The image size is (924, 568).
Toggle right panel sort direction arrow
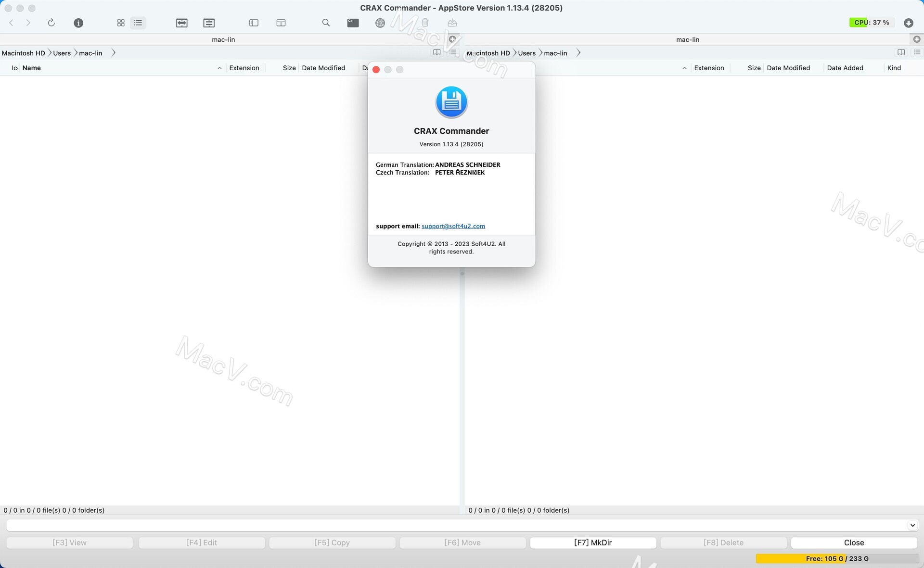[684, 68]
